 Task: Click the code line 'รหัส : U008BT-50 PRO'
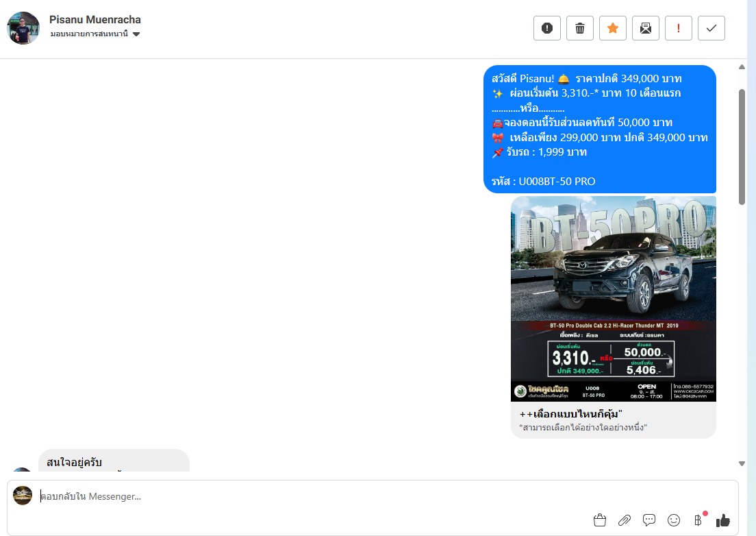[x=544, y=182]
